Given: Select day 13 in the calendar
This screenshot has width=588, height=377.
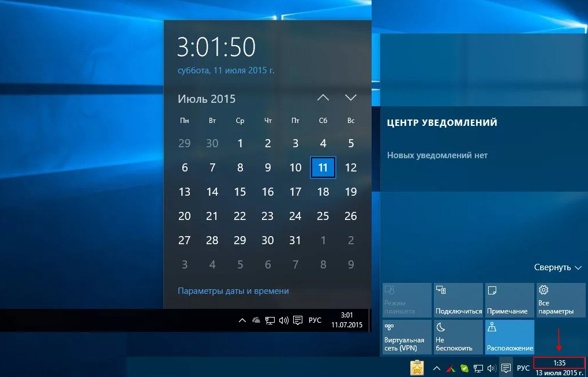Looking at the screenshot, I should point(185,192).
